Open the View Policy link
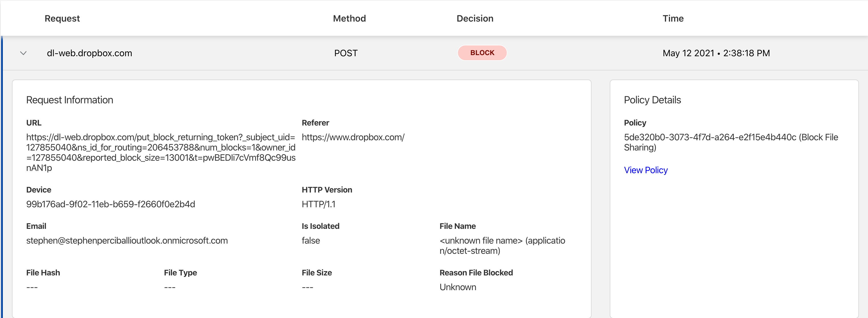The width and height of the screenshot is (868, 318). (645, 170)
